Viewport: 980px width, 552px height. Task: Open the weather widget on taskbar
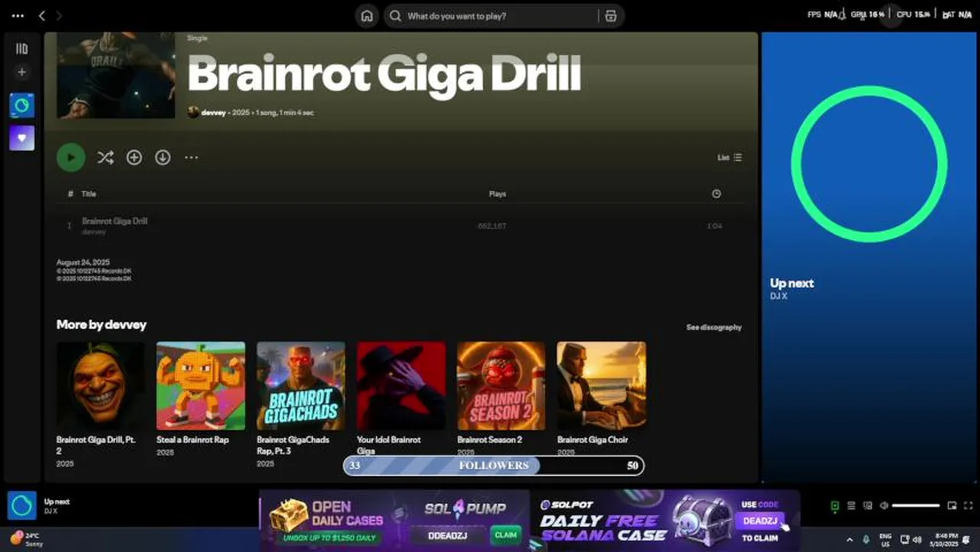click(x=27, y=539)
